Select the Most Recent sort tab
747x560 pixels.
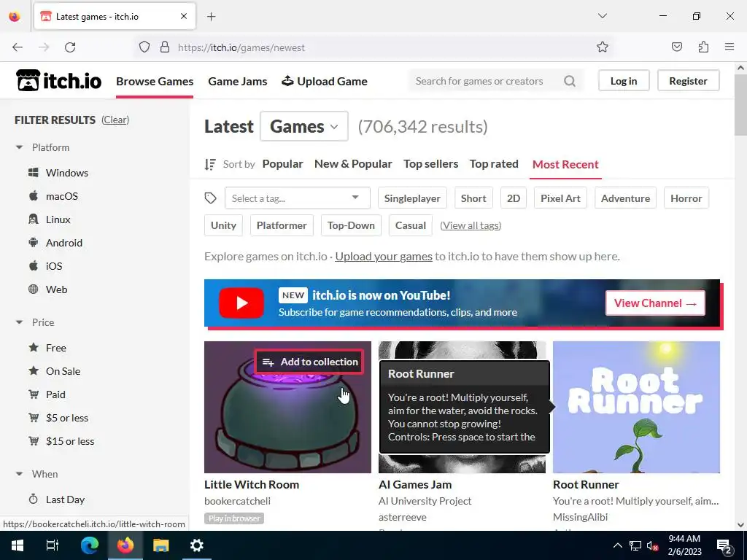pyautogui.click(x=565, y=164)
